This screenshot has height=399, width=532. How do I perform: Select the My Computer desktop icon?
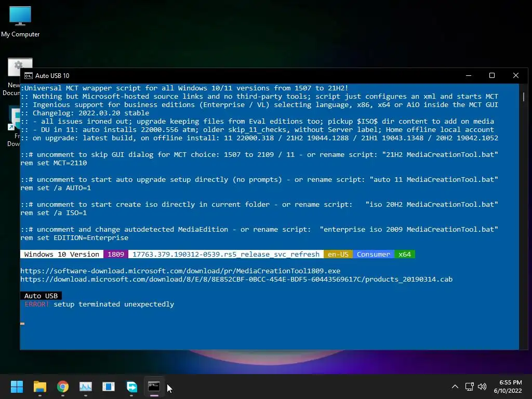[x=20, y=21]
